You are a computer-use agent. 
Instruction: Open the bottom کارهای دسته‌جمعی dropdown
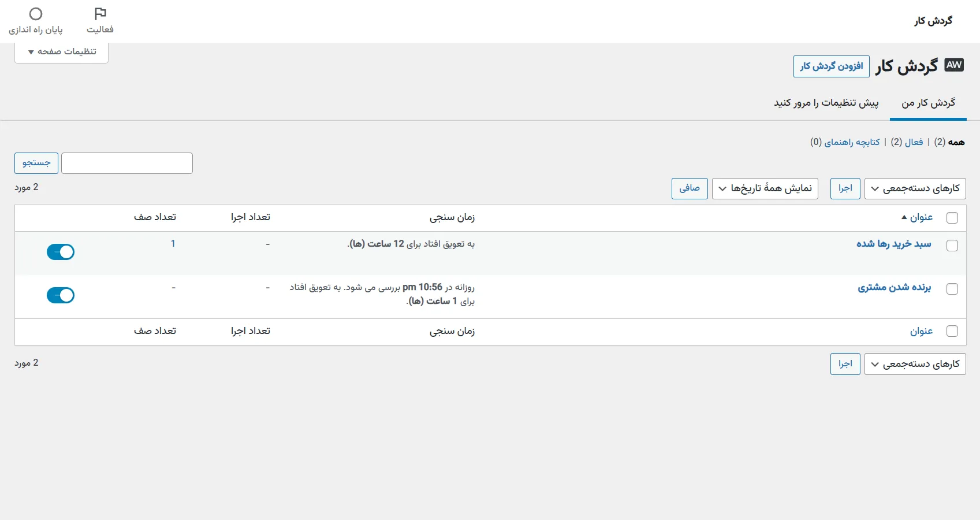[x=915, y=364]
